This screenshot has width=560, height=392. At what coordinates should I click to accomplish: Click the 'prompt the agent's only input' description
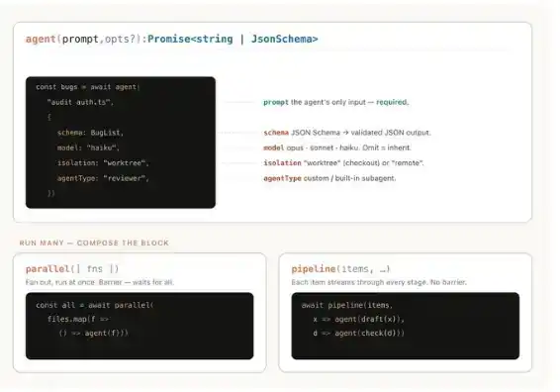336,102
